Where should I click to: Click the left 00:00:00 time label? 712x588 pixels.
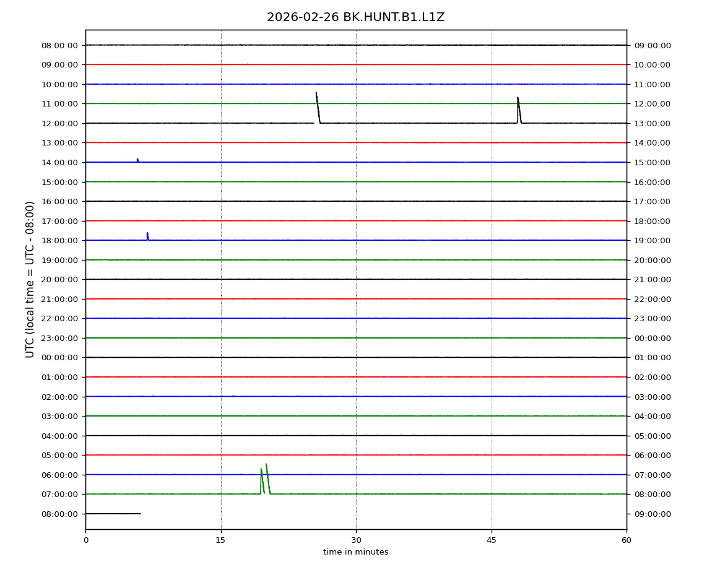pyautogui.click(x=59, y=358)
